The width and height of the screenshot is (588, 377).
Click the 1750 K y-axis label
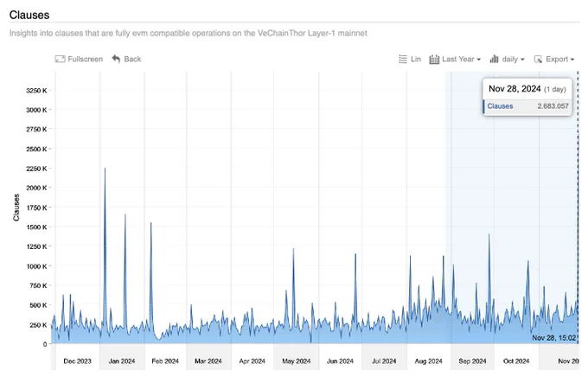(36, 208)
